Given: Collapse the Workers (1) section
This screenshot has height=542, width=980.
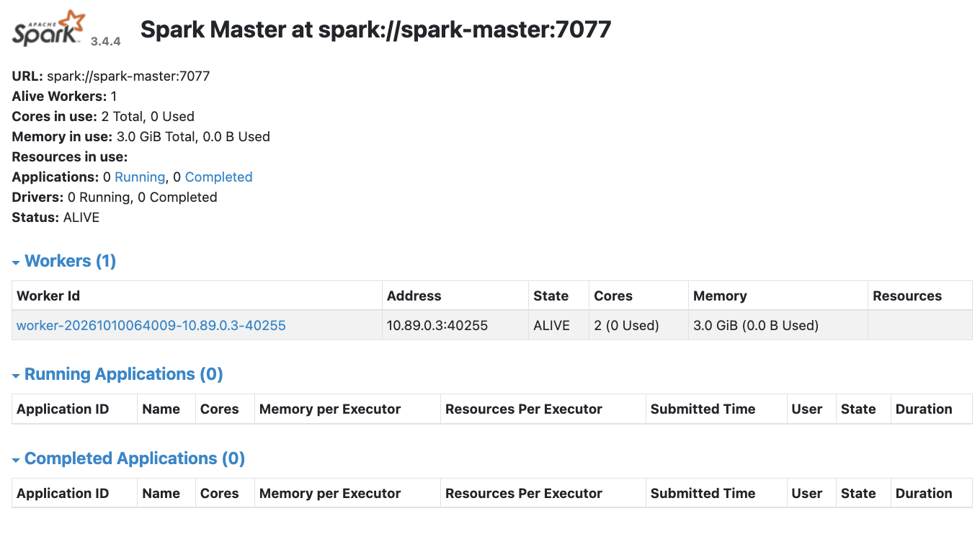Looking at the screenshot, I should [64, 261].
